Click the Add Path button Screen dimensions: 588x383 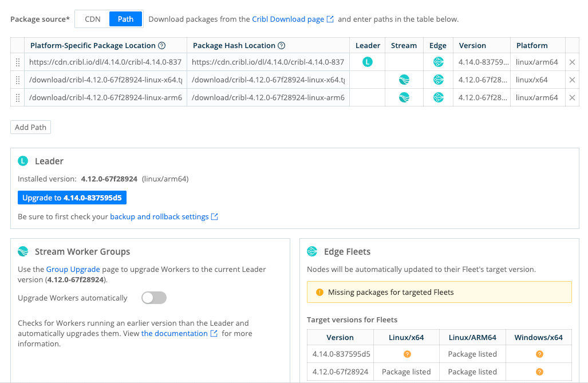click(30, 127)
